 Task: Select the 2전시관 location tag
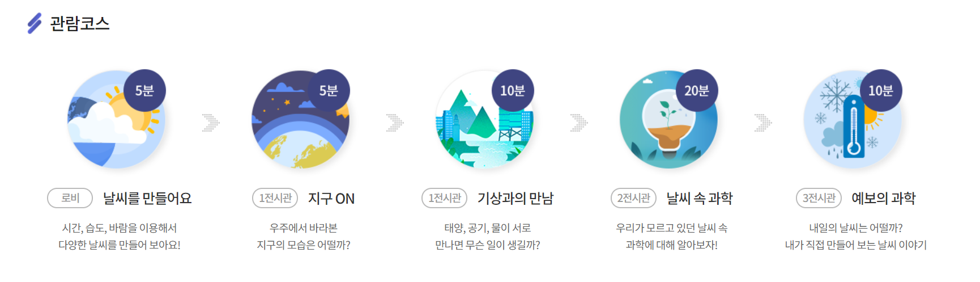(633, 198)
